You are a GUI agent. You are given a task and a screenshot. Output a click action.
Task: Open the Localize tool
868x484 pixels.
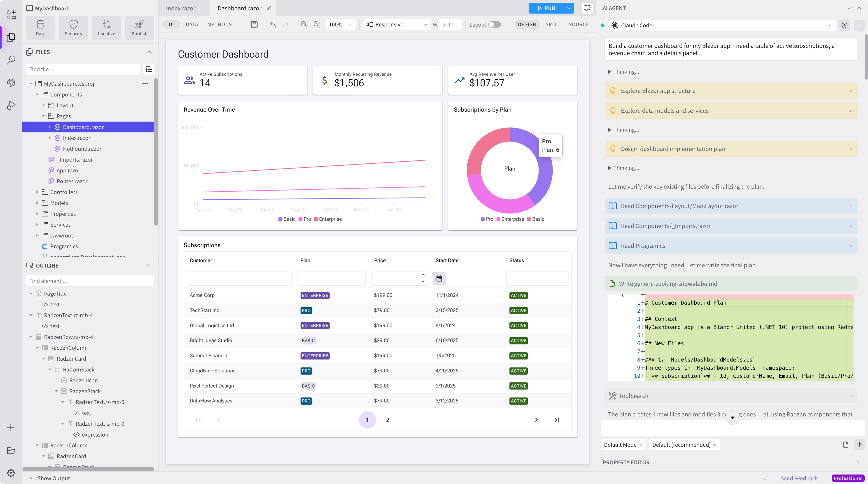click(x=106, y=28)
